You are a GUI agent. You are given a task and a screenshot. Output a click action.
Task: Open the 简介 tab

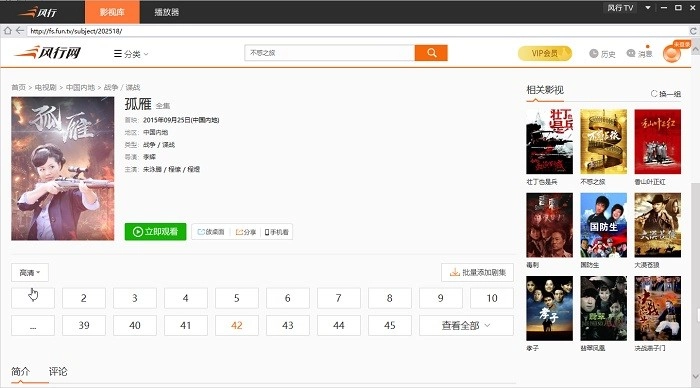point(21,371)
